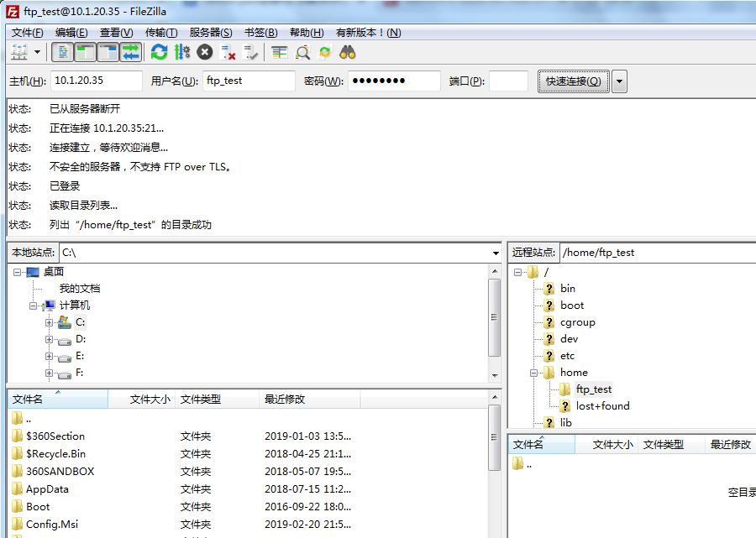
Task: Click the local file list scrollbar thumb
Action: (494, 437)
